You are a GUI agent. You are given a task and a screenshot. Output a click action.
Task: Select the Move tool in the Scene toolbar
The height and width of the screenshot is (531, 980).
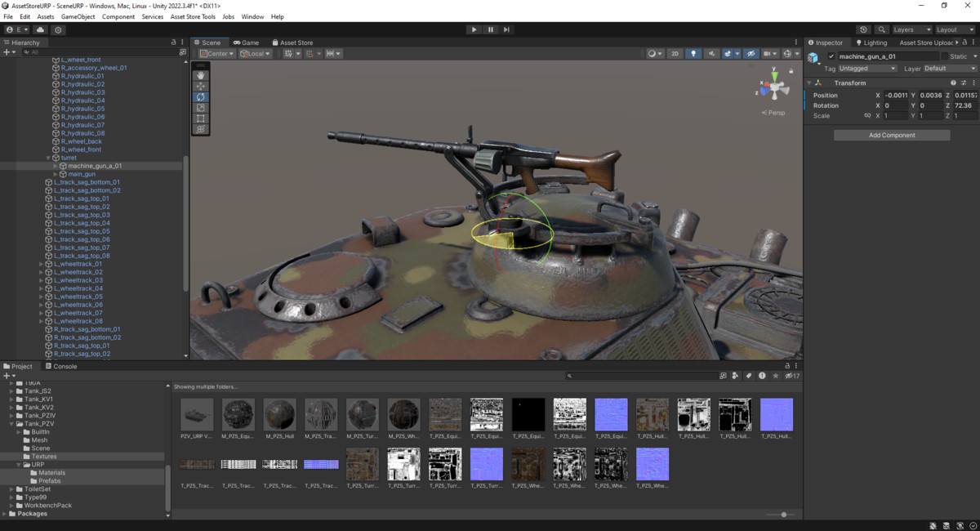[200, 86]
